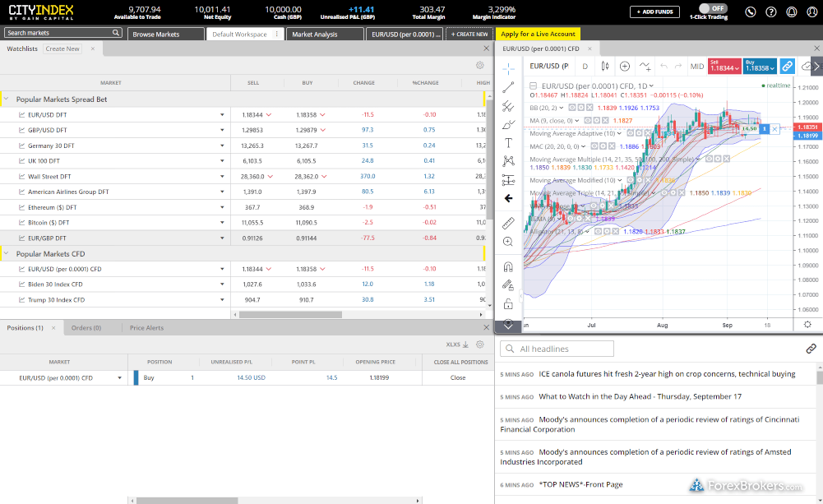The image size is (823, 504).
Task: Toggle visibility of MA (9, close, 0) indicator
Action: 589,121
